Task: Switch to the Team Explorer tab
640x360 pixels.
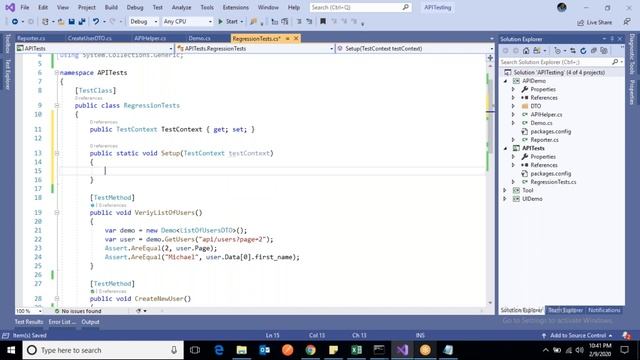Action: pyautogui.click(x=565, y=311)
